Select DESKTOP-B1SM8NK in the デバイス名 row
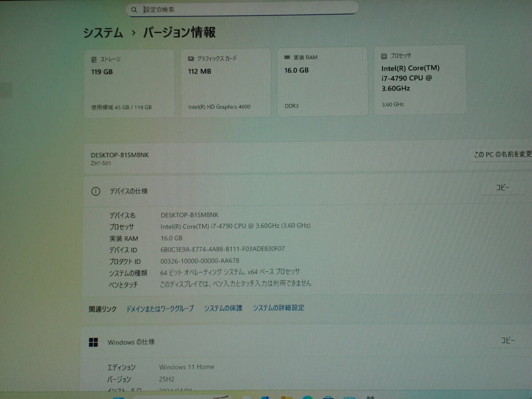This screenshot has height=399, width=532. (x=189, y=215)
